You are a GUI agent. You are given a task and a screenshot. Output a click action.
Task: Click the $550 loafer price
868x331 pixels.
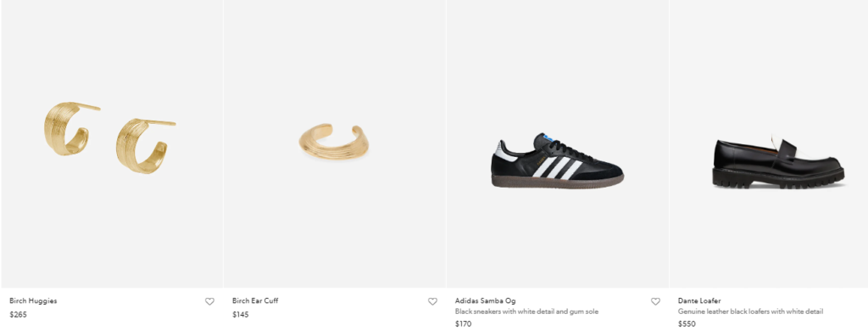[x=687, y=324]
